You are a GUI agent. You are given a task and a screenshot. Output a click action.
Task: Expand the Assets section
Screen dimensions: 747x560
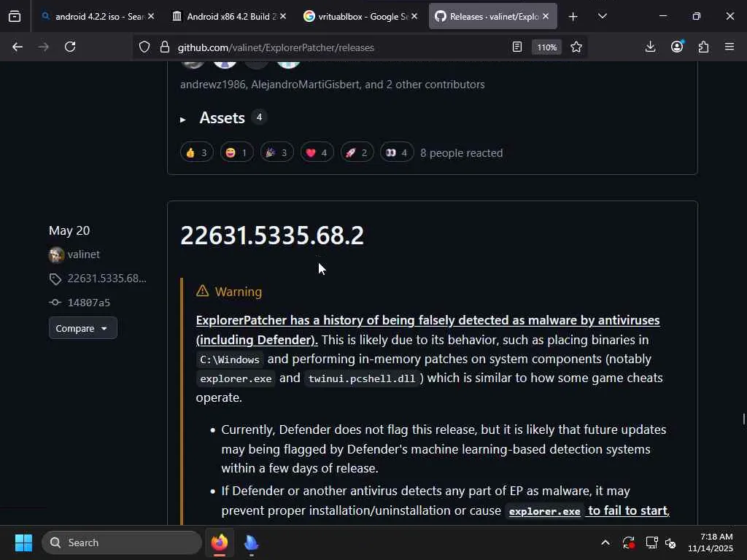tap(222, 118)
